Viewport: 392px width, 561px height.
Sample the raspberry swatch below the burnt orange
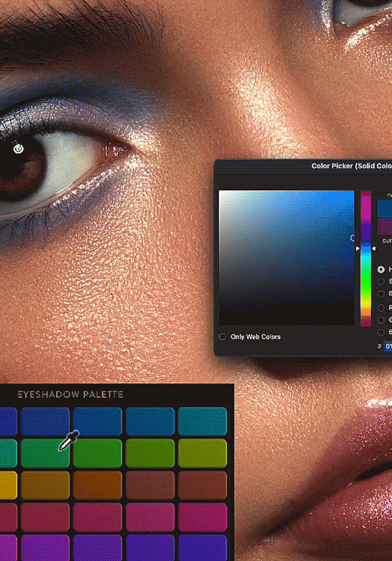[x=97, y=517]
